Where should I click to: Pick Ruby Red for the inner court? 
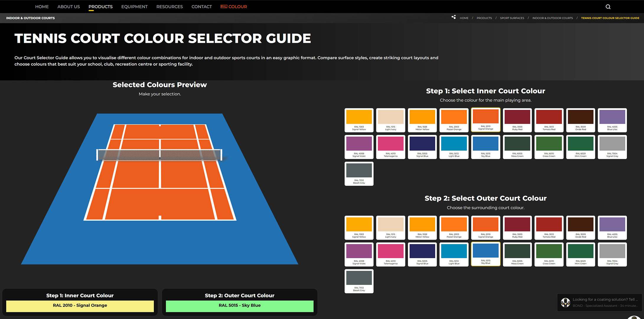point(517,120)
